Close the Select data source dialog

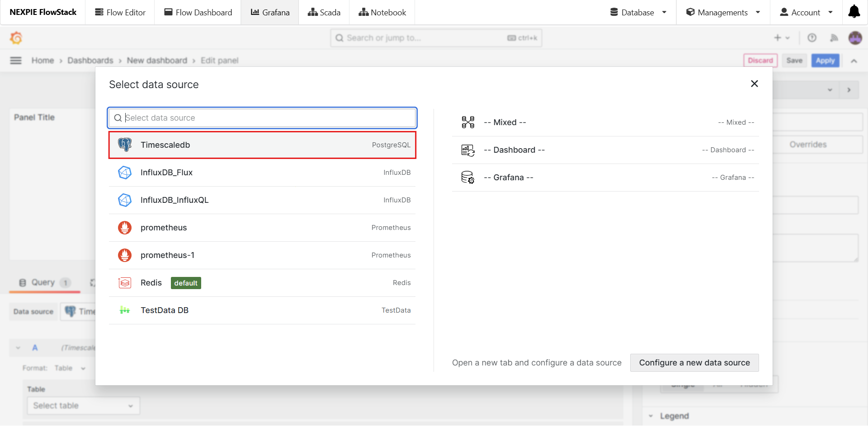[755, 84]
